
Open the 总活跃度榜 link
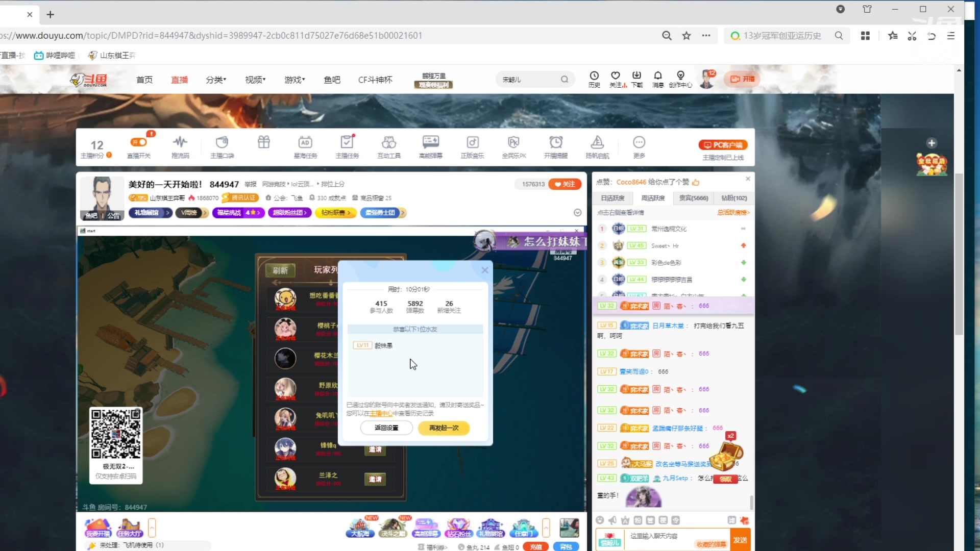click(733, 213)
